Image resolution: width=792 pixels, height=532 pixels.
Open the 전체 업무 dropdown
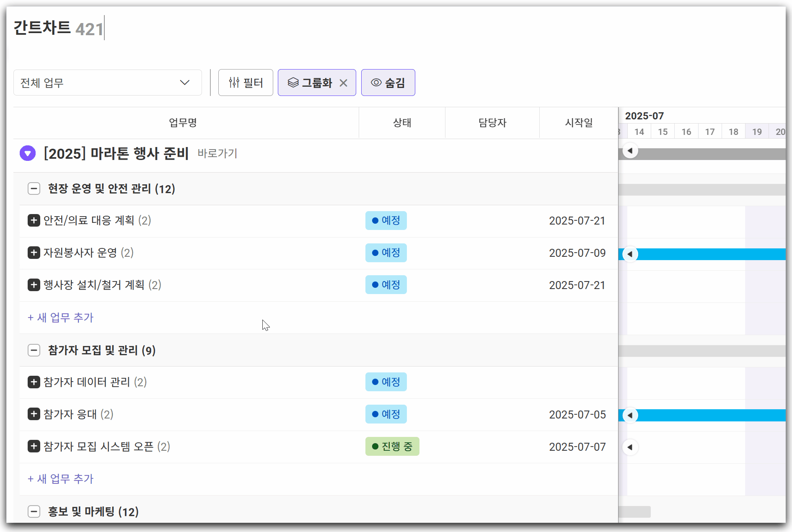click(x=107, y=83)
